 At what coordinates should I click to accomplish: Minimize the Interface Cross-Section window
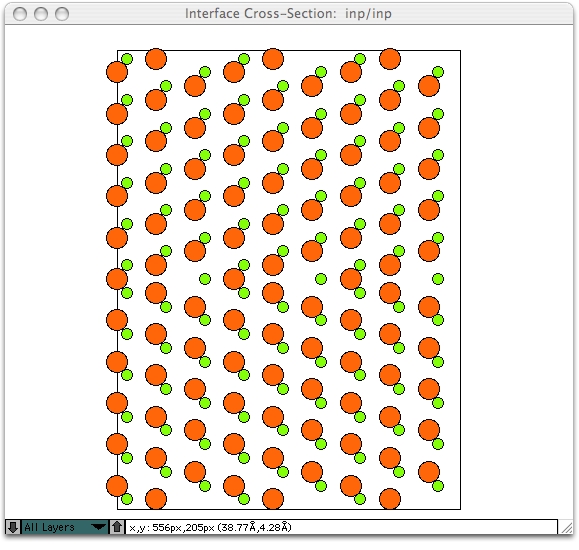point(41,14)
